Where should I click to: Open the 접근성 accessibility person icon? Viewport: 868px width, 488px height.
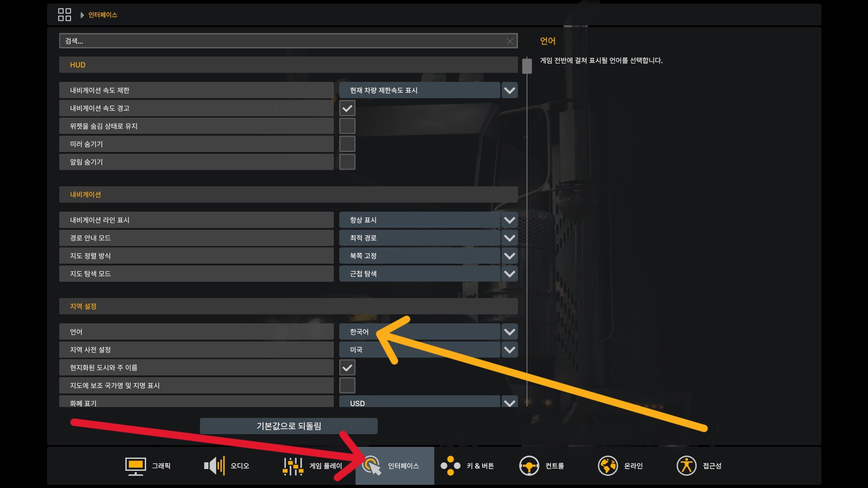pos(686,466)
